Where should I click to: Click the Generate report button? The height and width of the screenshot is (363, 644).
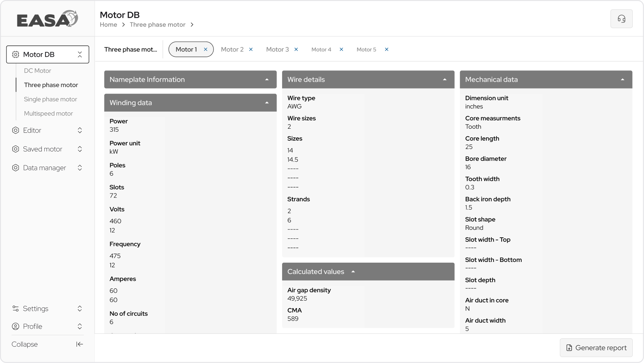click(x=596, y=347)
